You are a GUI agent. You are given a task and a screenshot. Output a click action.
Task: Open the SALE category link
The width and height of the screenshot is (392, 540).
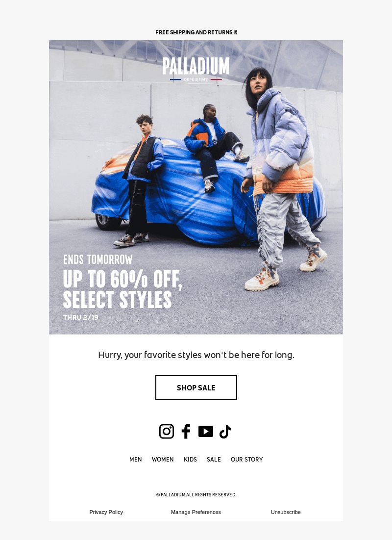pyautogui.click(x=214, y=460)
